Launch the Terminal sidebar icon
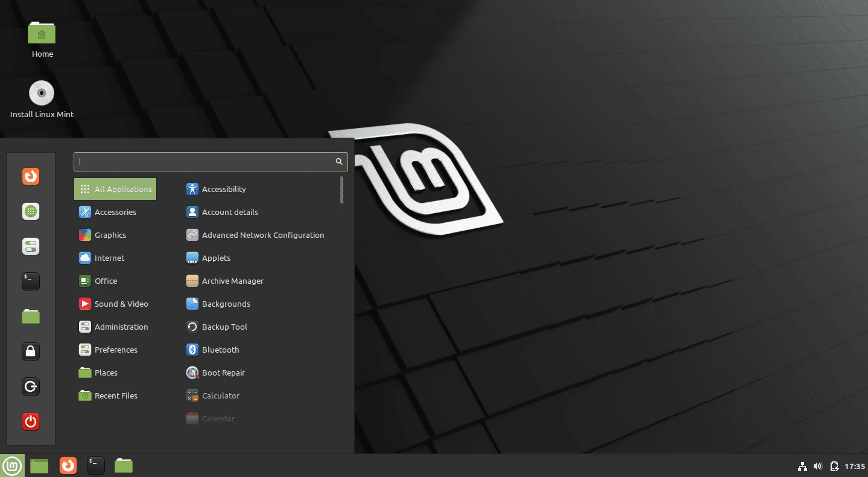The height and width of the screenshot is (477, 868). pyautogui.click(x=30, y=281)
